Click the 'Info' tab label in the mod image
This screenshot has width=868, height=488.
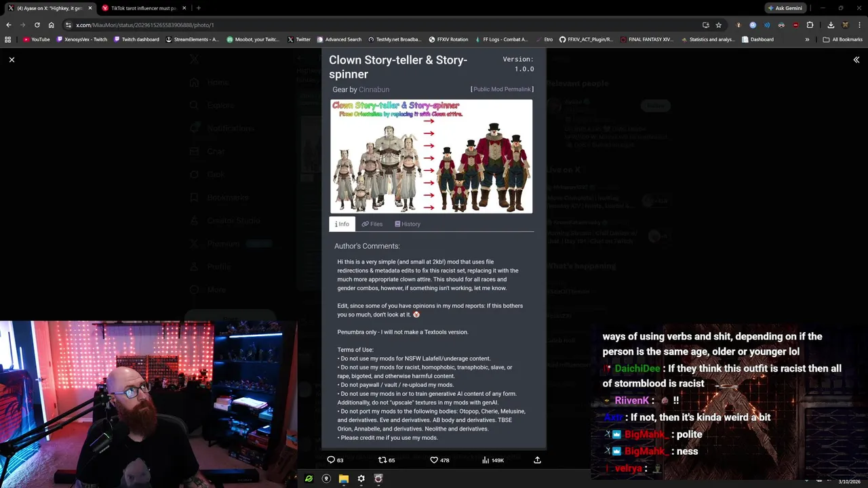[x=342, y=224]
